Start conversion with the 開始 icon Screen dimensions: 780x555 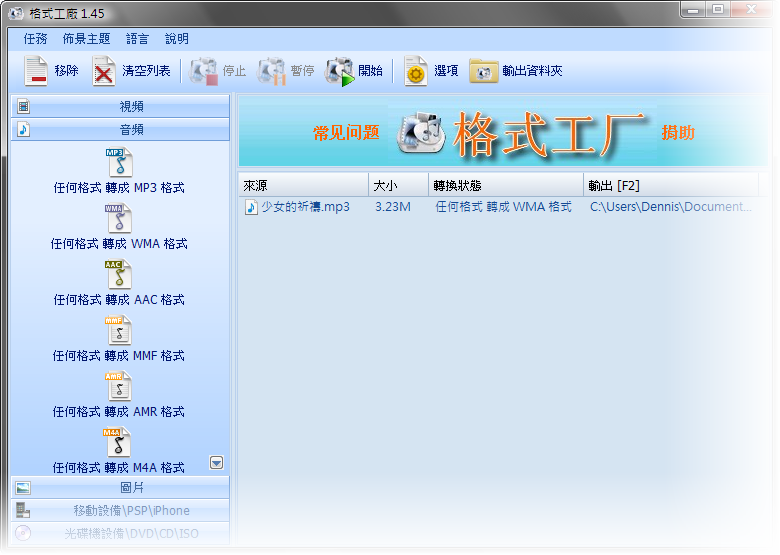click(x=339, y=71)
